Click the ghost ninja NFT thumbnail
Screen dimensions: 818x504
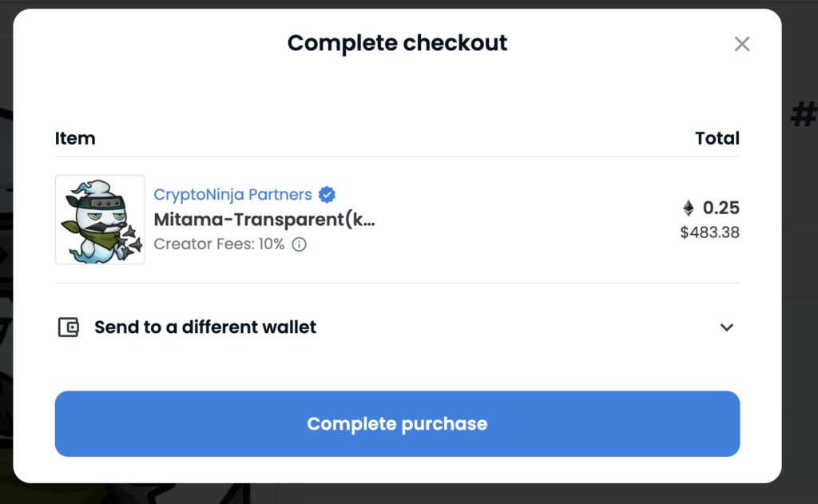[100, 220]
